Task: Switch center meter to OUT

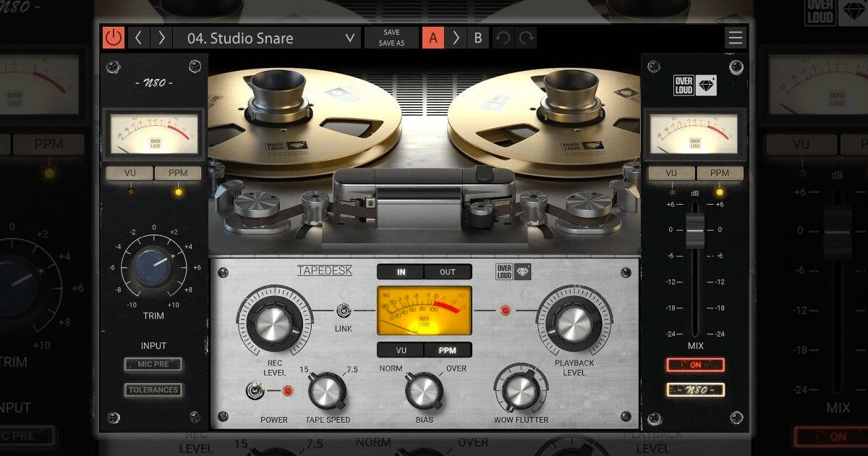Action: pos(448,272)
